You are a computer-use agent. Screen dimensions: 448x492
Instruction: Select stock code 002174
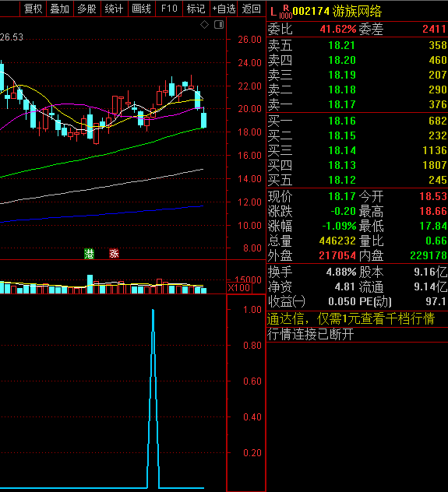[311, 12]
